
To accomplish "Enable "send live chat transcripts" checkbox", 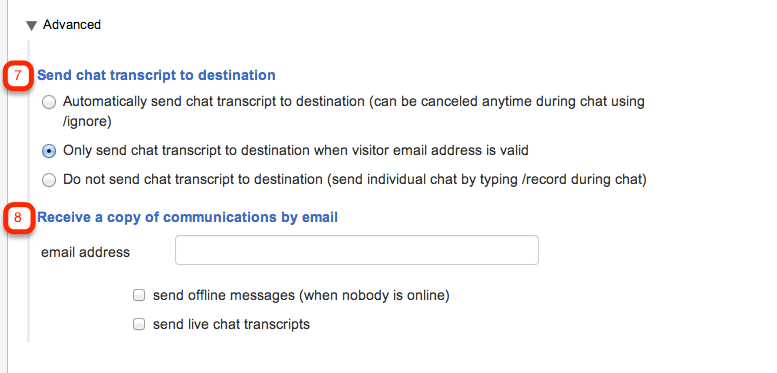I will (139, 324).
